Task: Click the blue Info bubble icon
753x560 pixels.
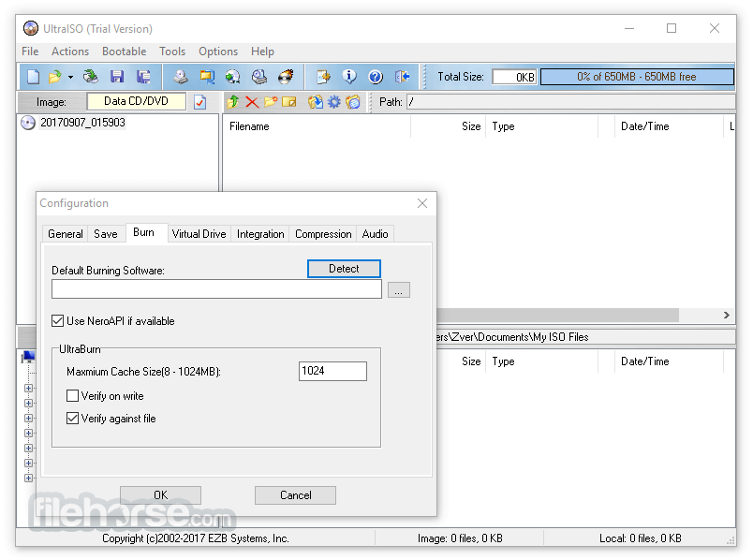Action: tap(349, 77)
